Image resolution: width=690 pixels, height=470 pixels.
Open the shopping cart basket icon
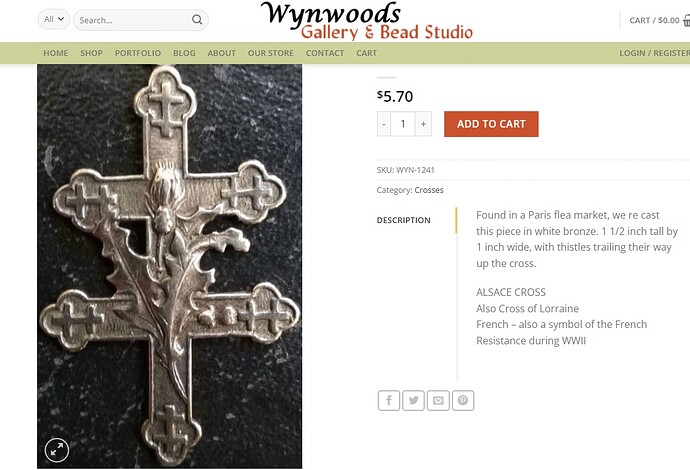pyautogui.click(x=686, y=20)
